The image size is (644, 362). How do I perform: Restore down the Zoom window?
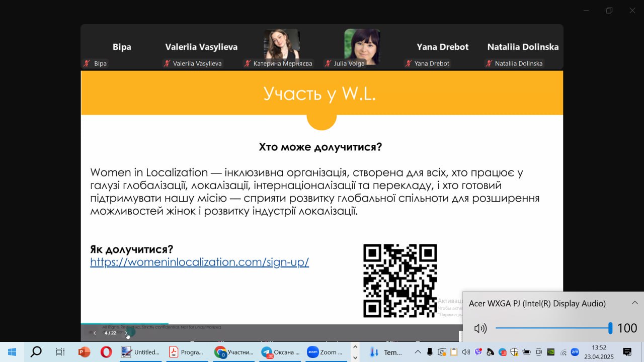(609, 10)
